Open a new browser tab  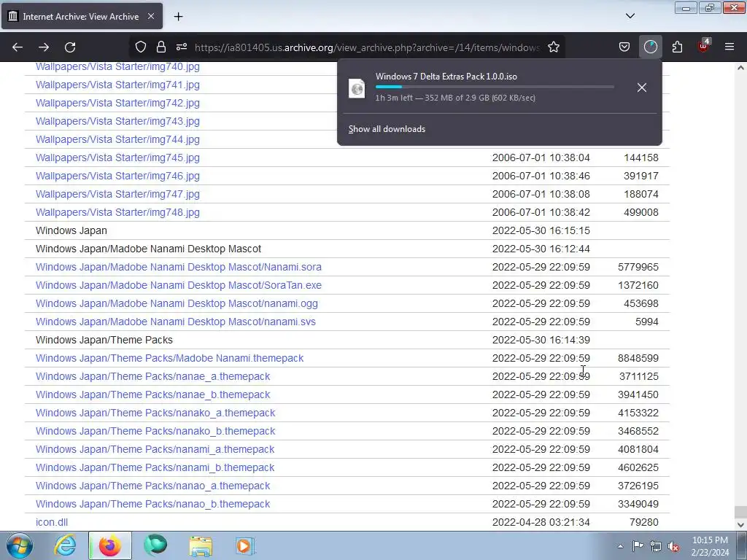coord(178,17)
